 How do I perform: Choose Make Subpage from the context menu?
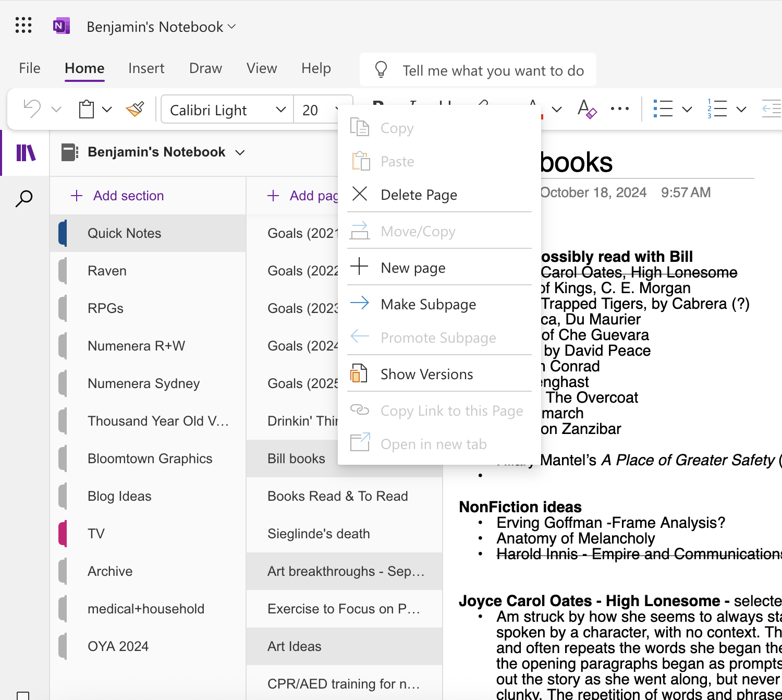click(x=428, y=304)
